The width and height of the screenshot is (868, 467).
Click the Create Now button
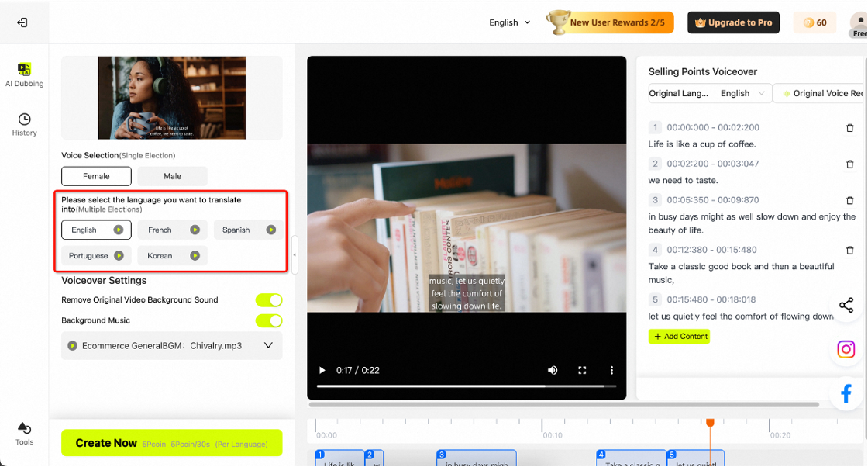171,443
